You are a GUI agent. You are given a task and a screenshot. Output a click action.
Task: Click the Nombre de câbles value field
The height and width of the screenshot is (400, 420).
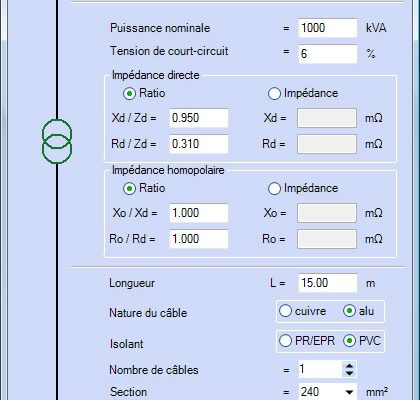[x=320, y=369]
